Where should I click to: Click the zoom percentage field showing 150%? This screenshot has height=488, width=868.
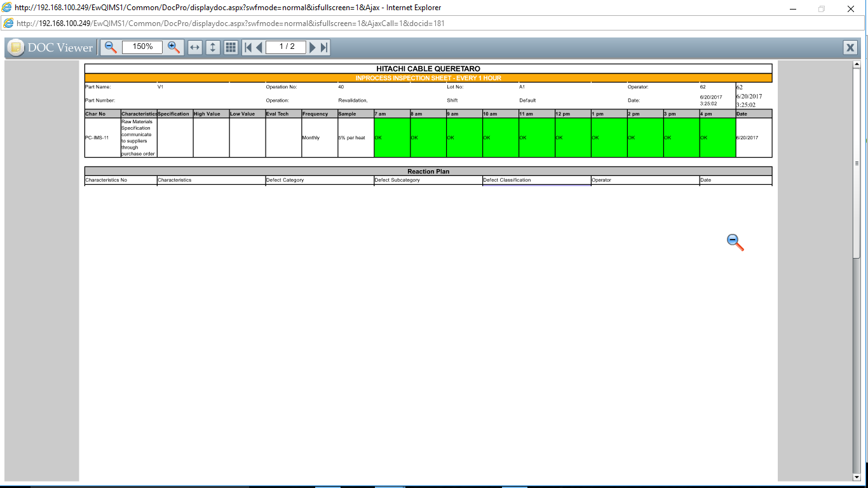tap(142, 47)
